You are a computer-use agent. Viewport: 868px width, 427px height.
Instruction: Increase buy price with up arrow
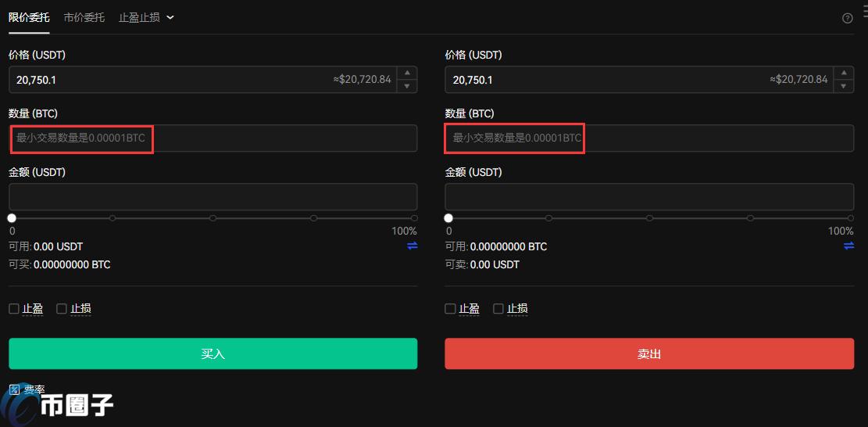(407, 73)
